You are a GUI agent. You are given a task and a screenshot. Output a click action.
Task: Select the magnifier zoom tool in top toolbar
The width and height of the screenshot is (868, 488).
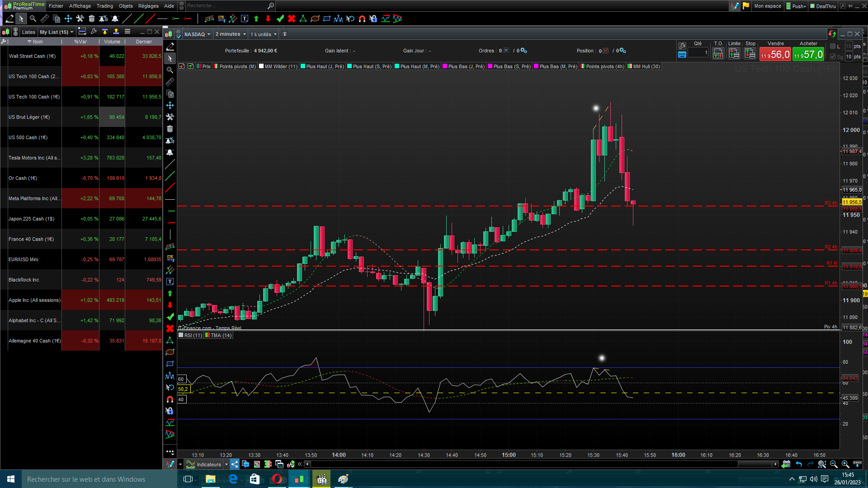point(33,19)
